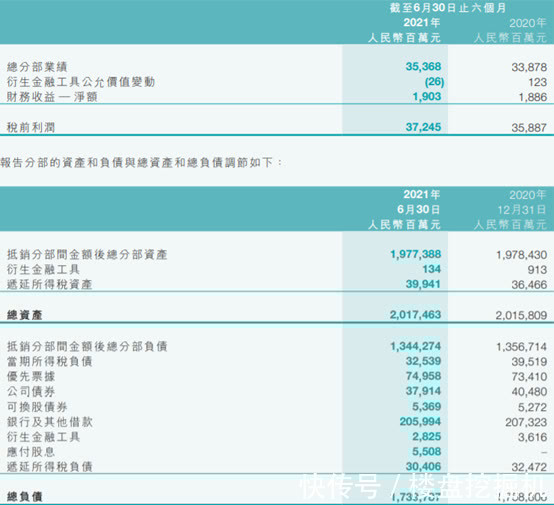Click the 公司債券 label
This screenshot has width=554, height=505.
click(x=31, y=392)
